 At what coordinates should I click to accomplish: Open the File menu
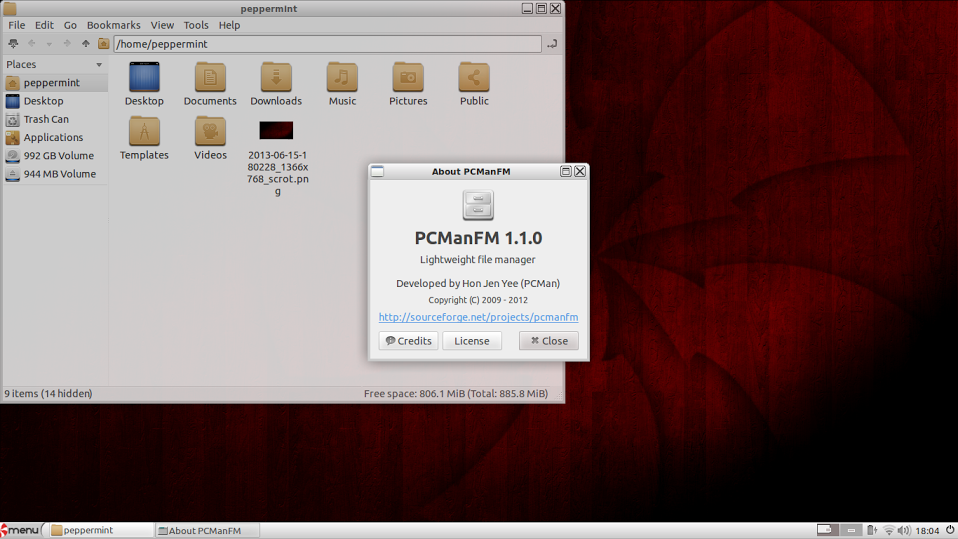(x=16, y=25)
